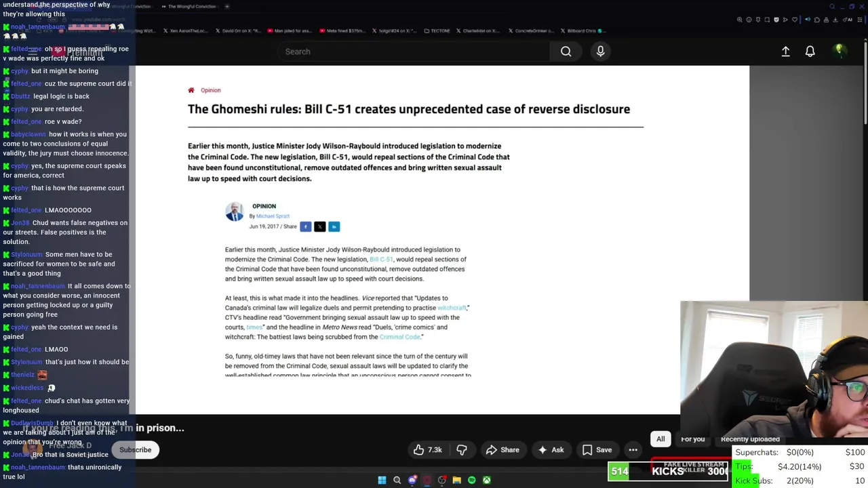Screen dimensions: 868x488
Task: Click the Kicks goal progress bar showing 514
Action: pyautogui.click(x=669, y=472)
